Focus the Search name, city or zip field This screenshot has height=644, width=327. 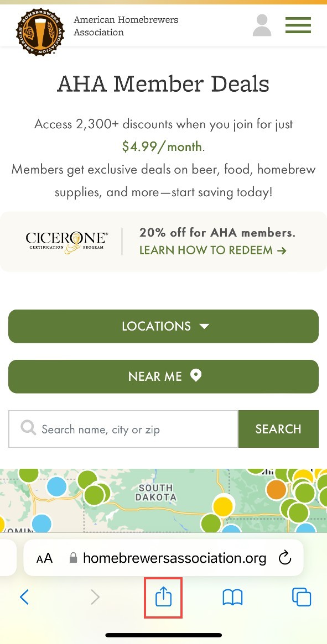(123, 429)
